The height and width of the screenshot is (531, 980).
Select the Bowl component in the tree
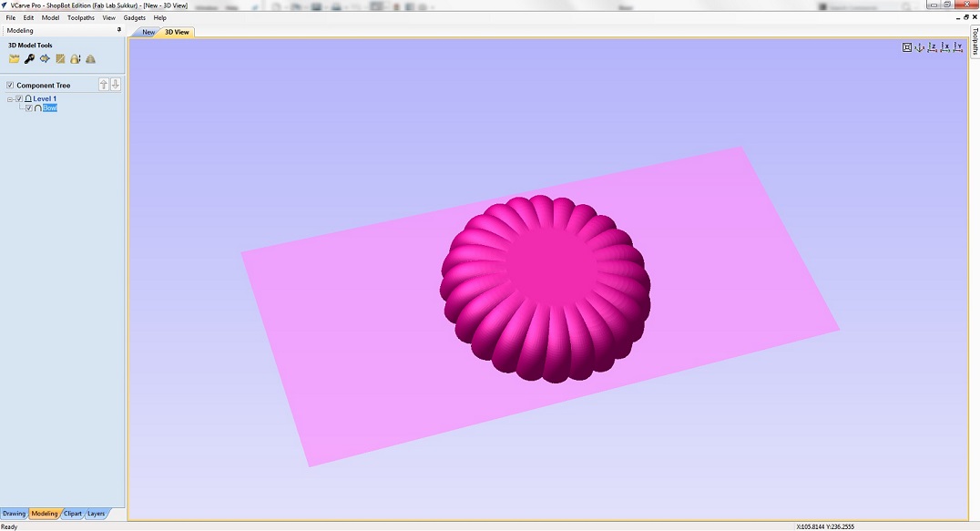[50, 108]
